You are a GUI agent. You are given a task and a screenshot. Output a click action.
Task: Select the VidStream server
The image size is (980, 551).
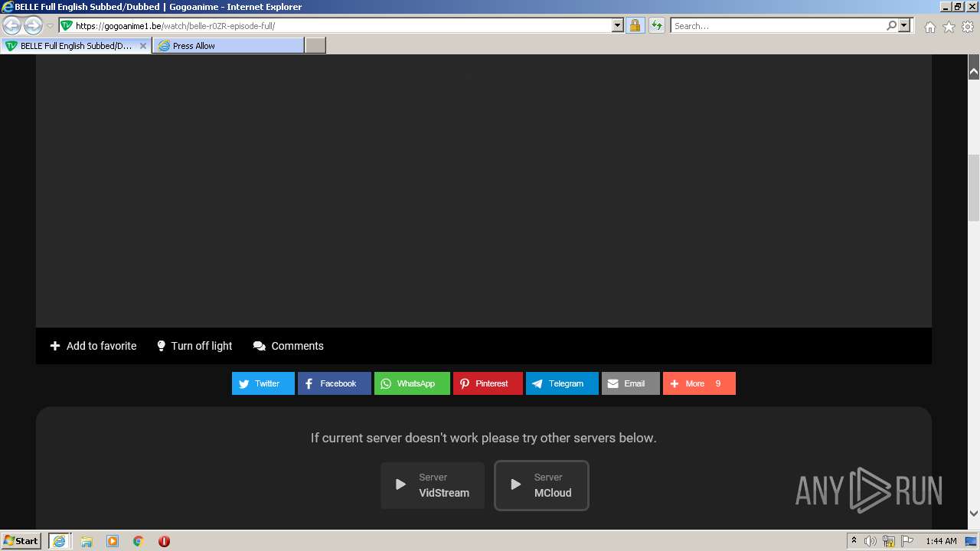click(x=433, y=485)
